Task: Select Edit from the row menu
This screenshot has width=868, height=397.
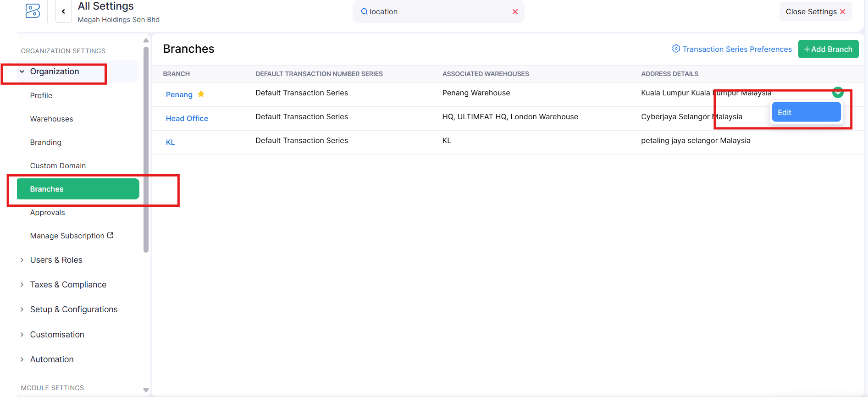Action: [806, 112]
